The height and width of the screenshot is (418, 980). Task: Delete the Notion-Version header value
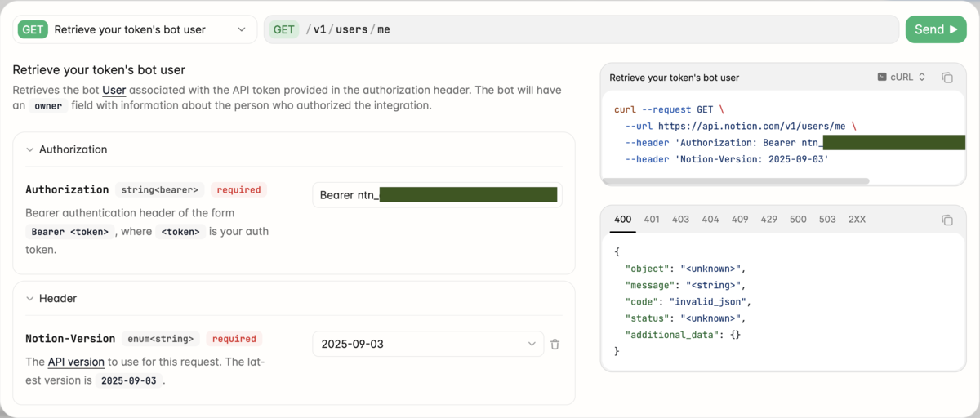click(555, 345)
